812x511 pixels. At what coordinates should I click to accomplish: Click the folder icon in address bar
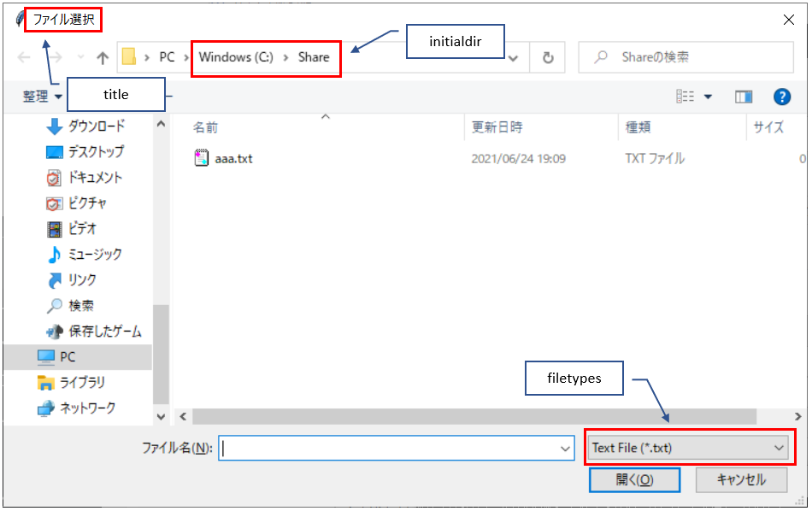(129, 56)
